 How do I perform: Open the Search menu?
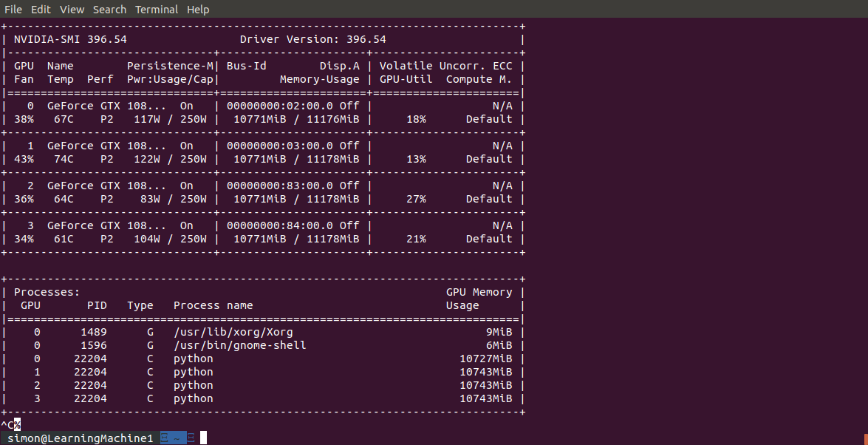coord(109,9)
